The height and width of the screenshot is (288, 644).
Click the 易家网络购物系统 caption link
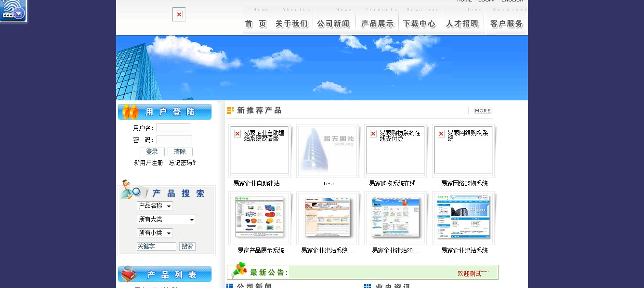pyautogui.click(x=464, y=184)
